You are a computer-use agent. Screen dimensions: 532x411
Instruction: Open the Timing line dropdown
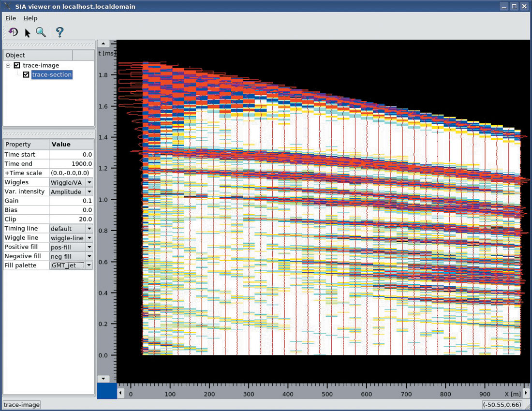(71, 229)
